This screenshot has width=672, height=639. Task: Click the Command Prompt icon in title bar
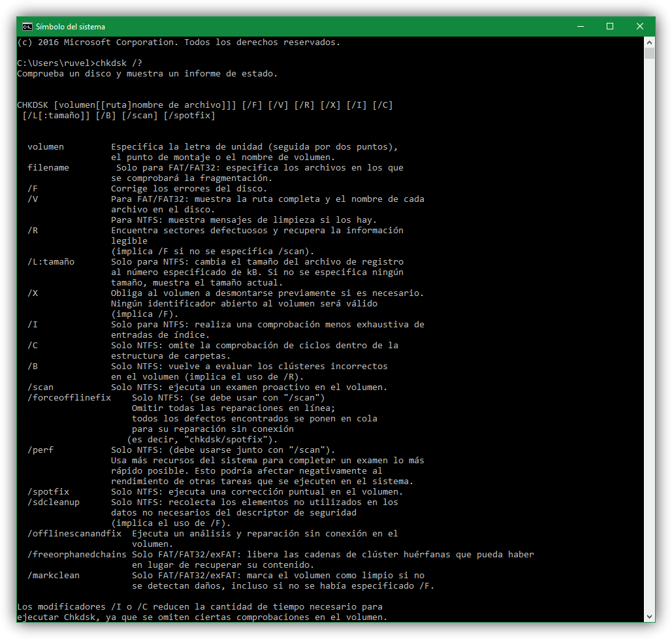click(27, 27)
